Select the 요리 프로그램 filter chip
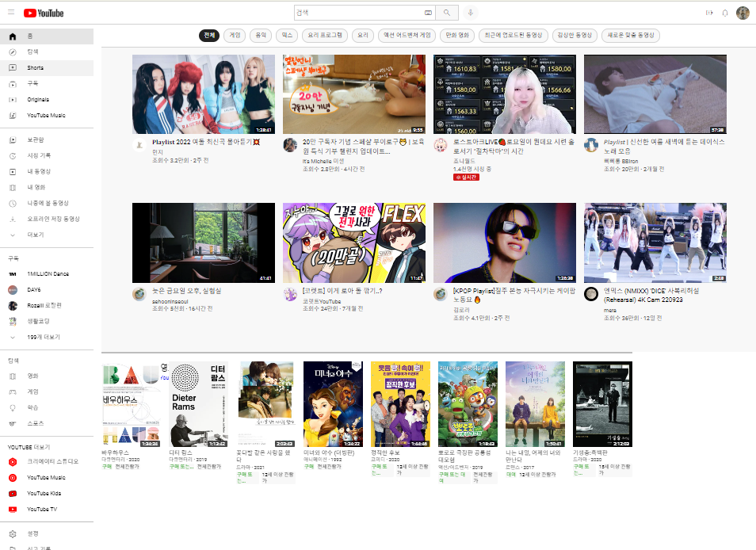Screen dimensions: 756x550 tap(325, 35)
